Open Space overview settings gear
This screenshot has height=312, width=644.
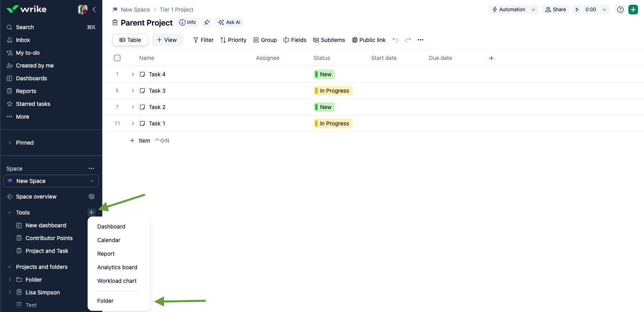(x=92, y=197)
